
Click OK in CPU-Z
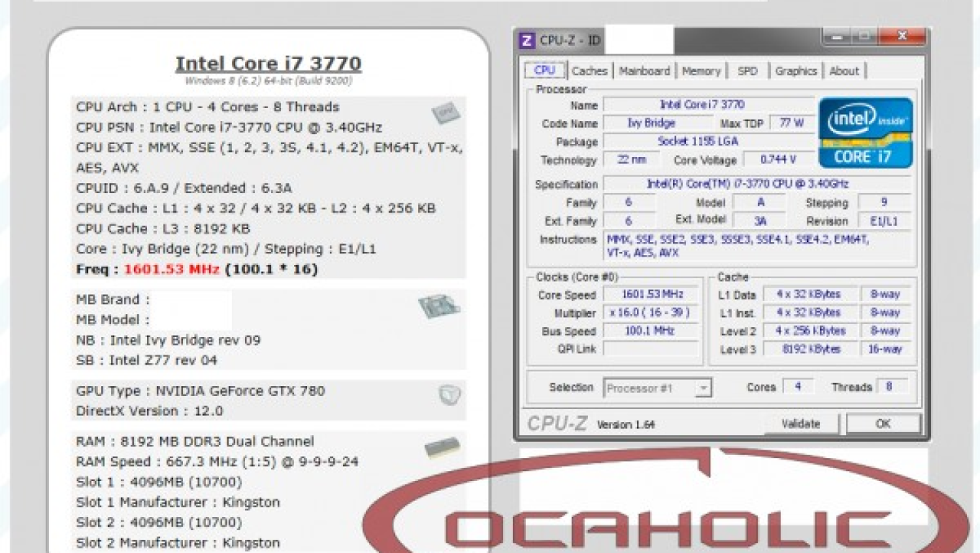pos(883,424)
